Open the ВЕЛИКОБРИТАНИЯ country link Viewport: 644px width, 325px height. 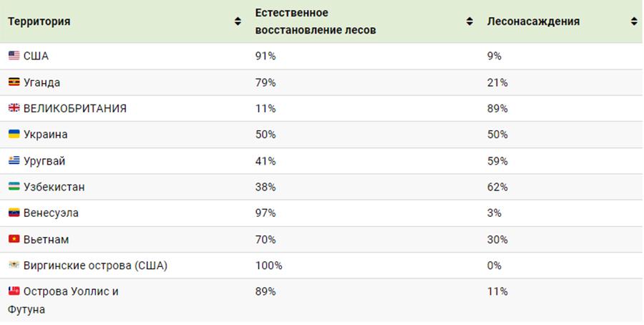[74, 109]
